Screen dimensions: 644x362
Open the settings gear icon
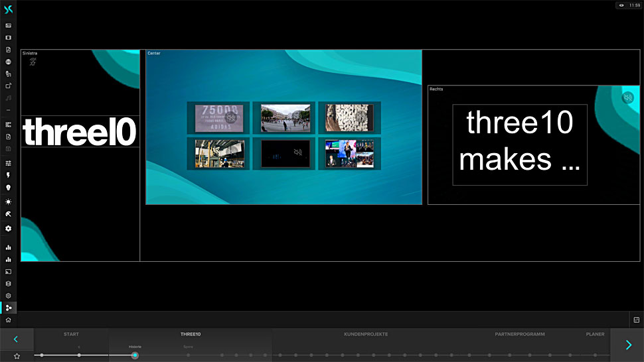point(8,228)
